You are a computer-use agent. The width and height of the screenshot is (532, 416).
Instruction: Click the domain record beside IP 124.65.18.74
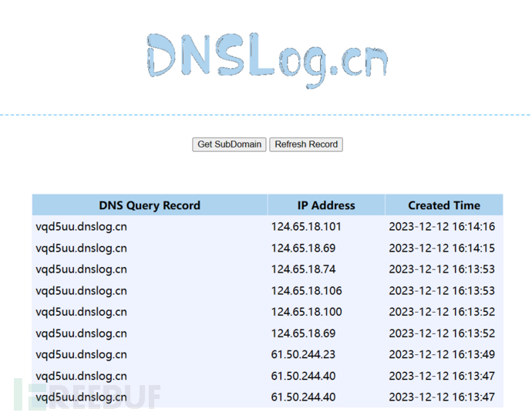coord(82,269)
